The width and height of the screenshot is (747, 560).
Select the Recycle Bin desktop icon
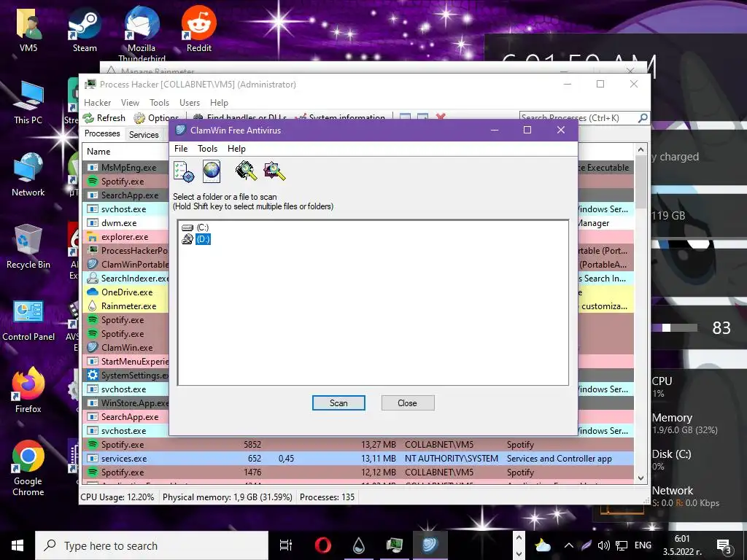tap(28, 246)
